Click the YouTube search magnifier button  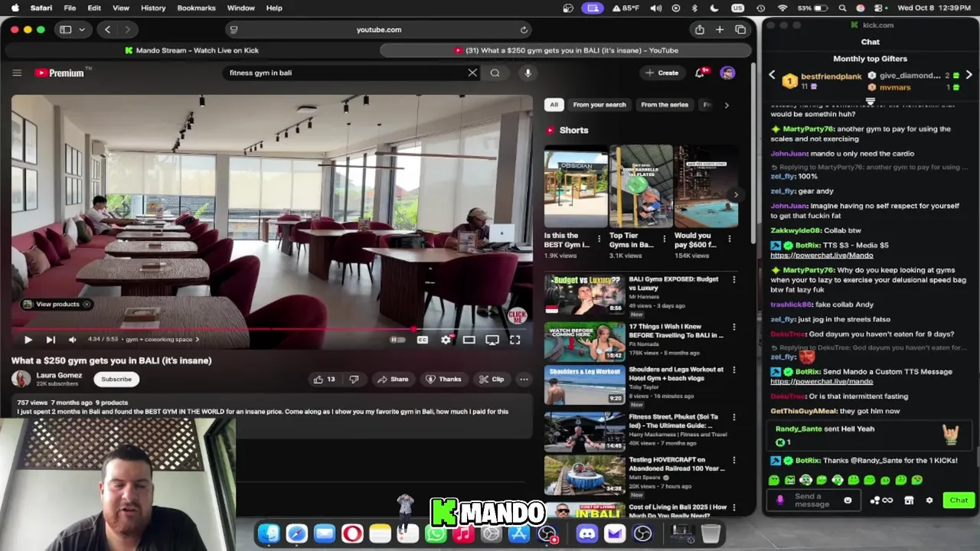(495, 73)
